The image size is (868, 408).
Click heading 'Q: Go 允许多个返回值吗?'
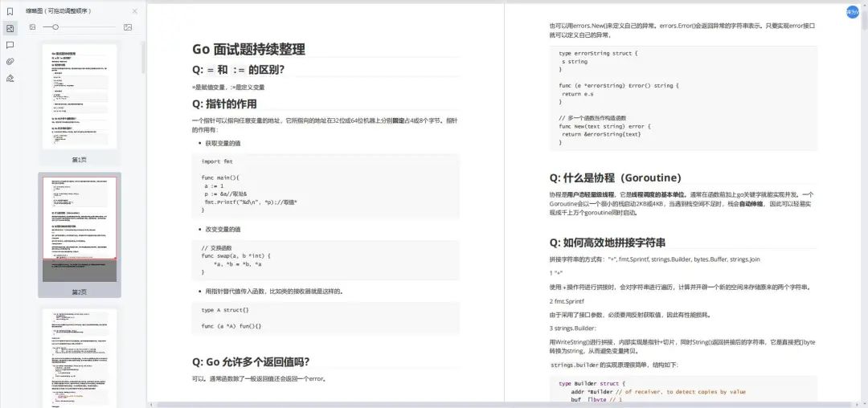pyautogui.click(x=251, y=361)
